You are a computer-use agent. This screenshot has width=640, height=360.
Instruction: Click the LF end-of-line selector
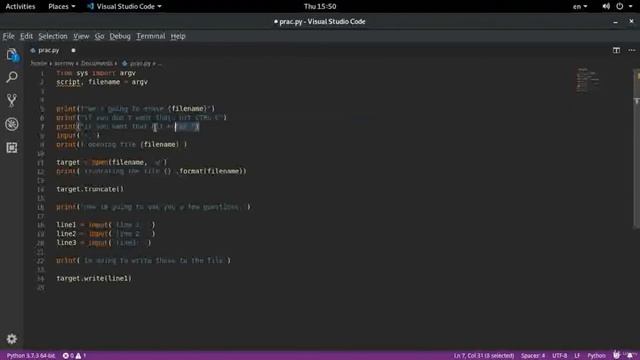click(577, 356)
